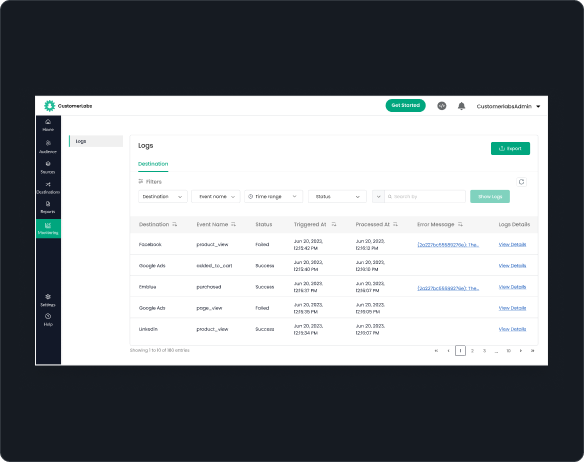584x462 pixels.
Task: Open Settings sidebar icon
Action: 48,300
